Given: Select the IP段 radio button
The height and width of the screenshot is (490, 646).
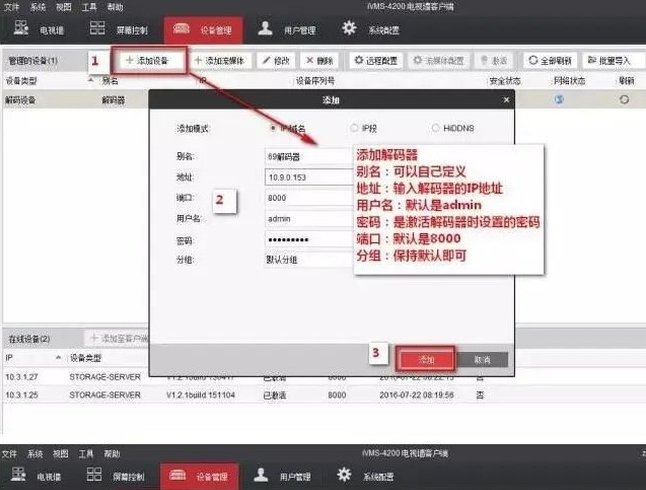Looking at the screenshot, I should point(353,128).
